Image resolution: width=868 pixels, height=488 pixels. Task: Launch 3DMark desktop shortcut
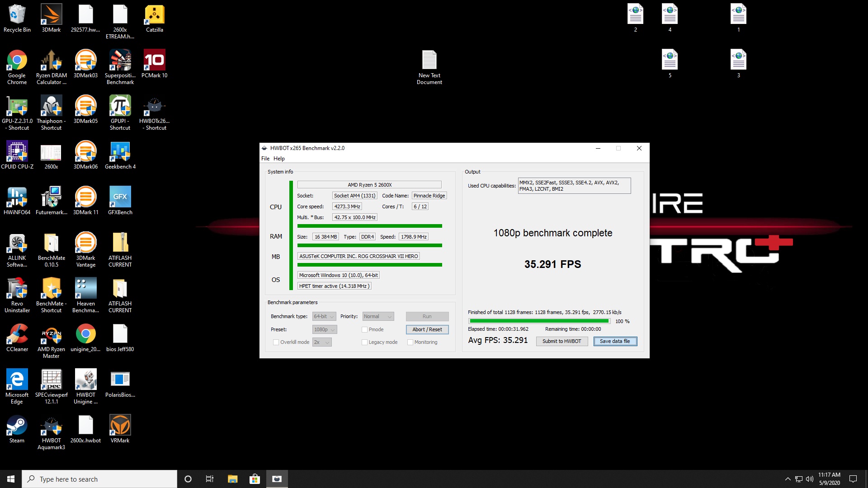(x=51, y=19)
